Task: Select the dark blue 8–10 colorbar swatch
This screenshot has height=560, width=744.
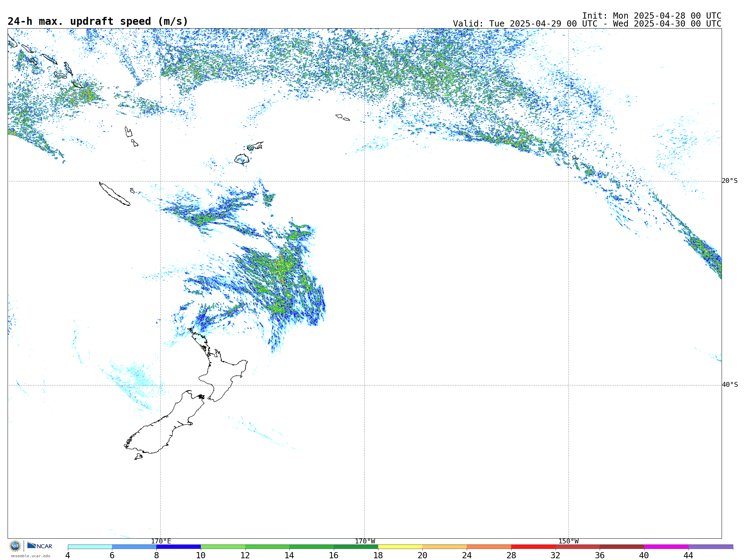Action: tap(178, 547)
